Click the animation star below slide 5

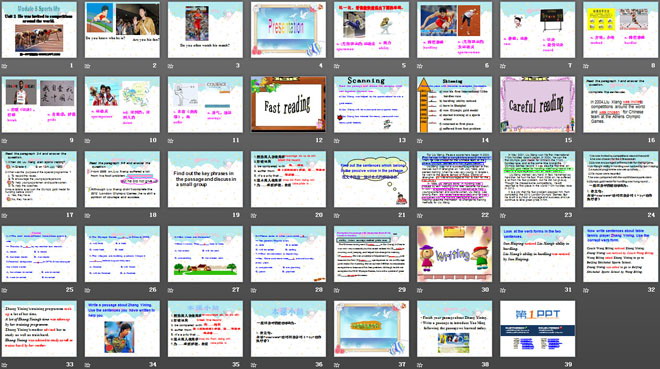(x=337, y=66)
